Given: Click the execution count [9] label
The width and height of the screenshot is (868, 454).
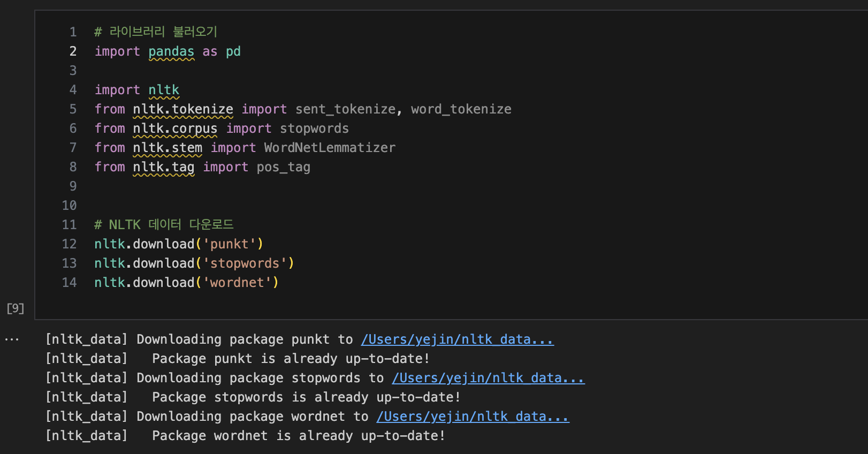Looking at the screenshot, I should [15, 308].
